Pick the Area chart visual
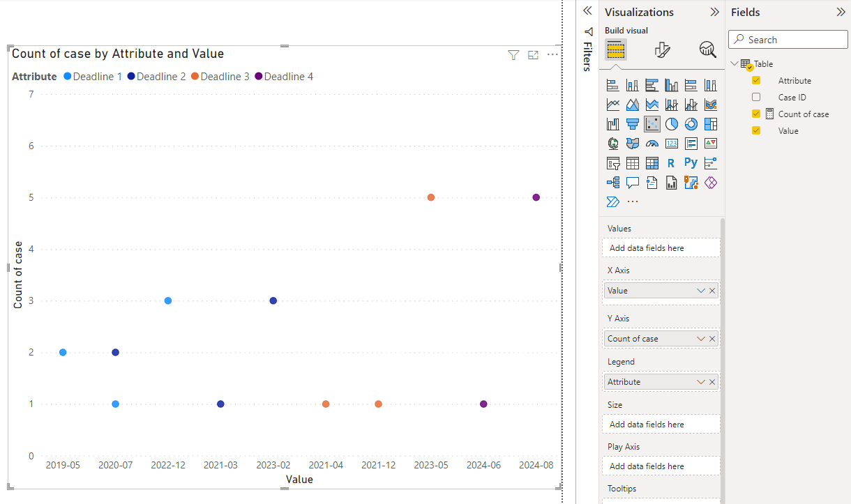 (633, 105)
